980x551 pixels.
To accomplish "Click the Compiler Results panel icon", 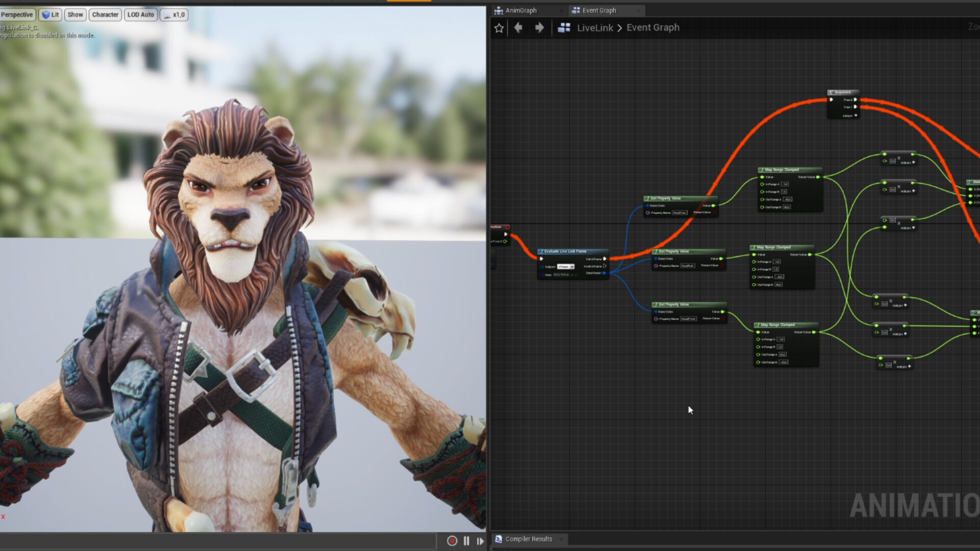I will pos(499,539).
